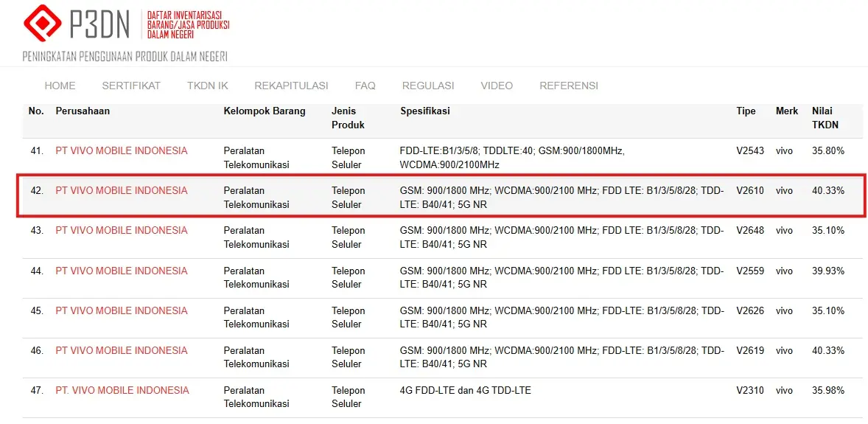868x424 pixels.
Task: Select type value V2648
Action: [x=750, y=231]
